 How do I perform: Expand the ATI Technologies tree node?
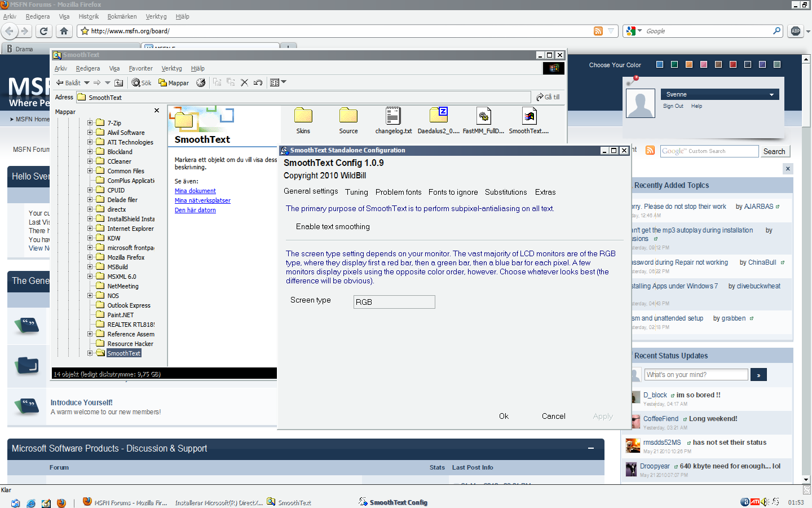tap(90, 142)
